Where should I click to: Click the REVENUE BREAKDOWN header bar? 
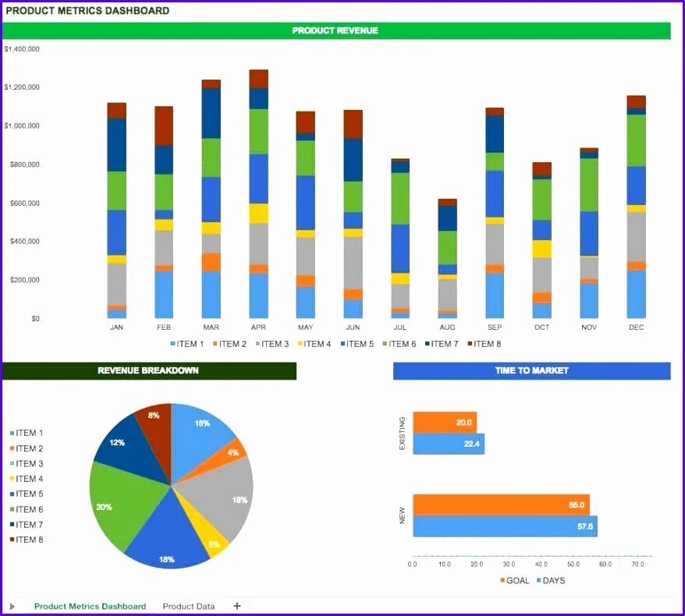coord(148,370)
